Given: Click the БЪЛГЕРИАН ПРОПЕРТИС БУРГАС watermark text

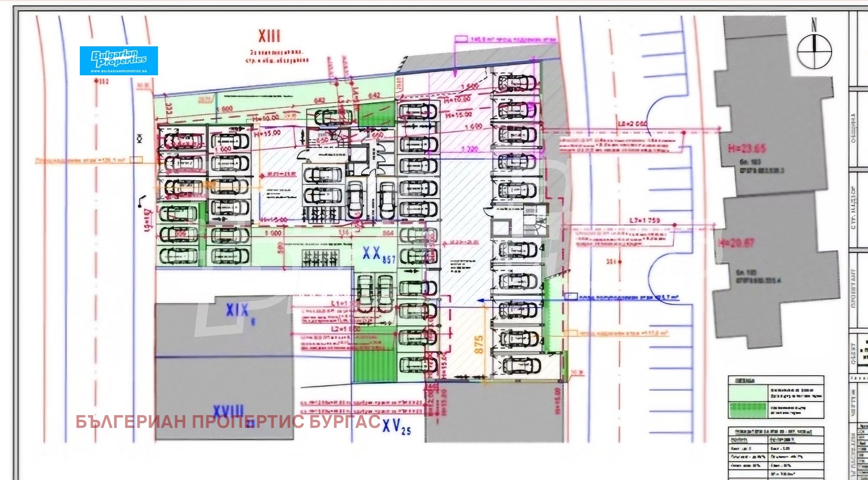Looking at the screenshot, I should click(228, 422).
